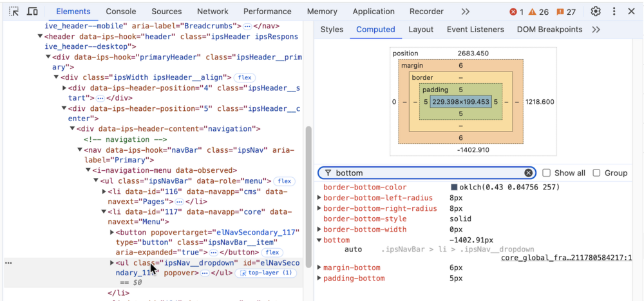This screenshot has height=301, width=644.
Task: Collapse the header ipsHeader element
Action: pos(40,37)
